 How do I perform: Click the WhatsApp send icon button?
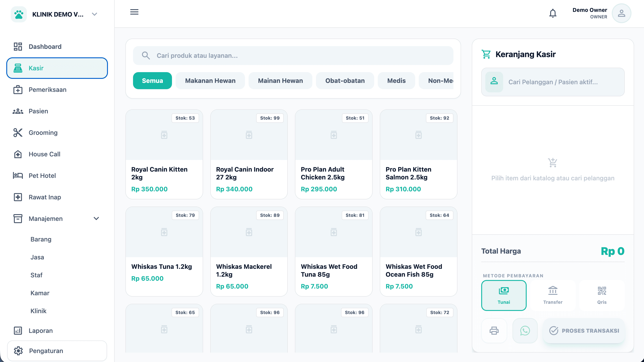525,330
